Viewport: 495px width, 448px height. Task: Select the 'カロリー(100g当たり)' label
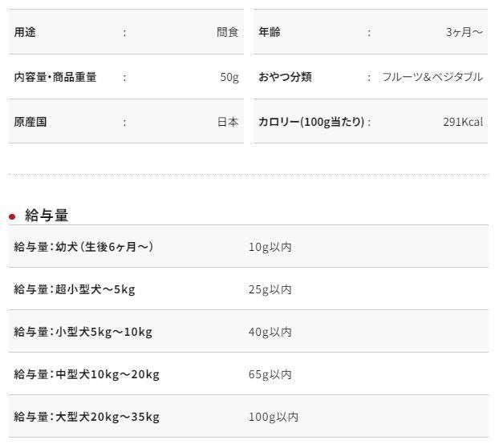(311, 122)
